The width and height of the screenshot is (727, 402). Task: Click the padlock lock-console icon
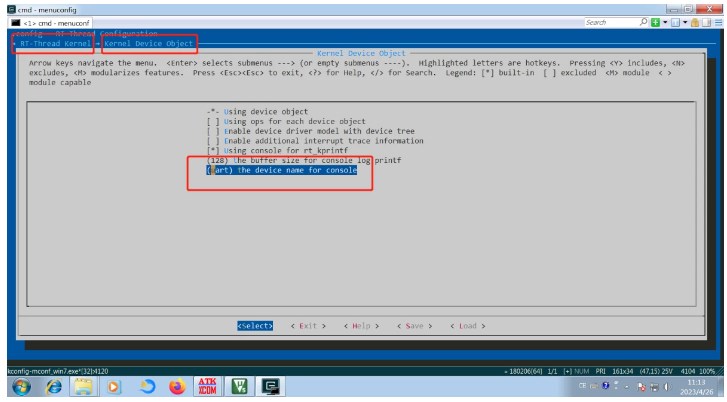695,22
